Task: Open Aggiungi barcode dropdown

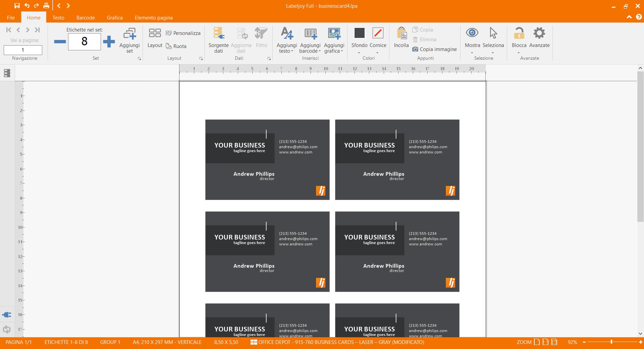Action: (x=310, y=40)
